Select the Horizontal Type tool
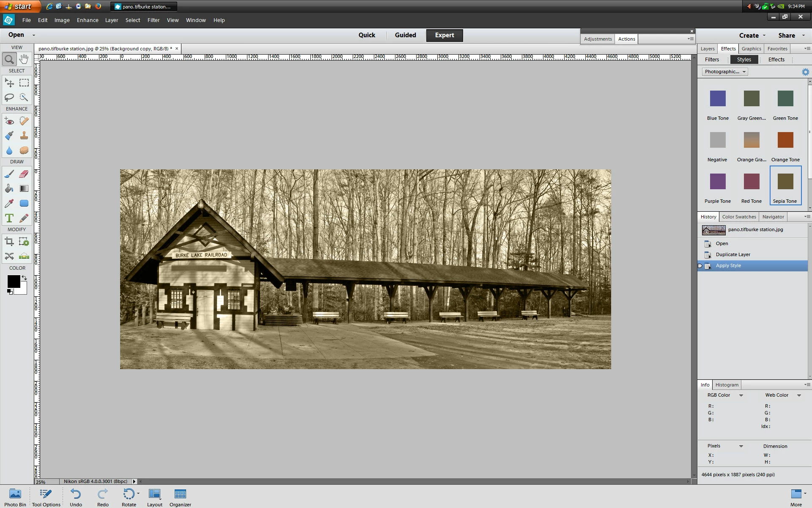812x508 pixels. tap(9, 218)
